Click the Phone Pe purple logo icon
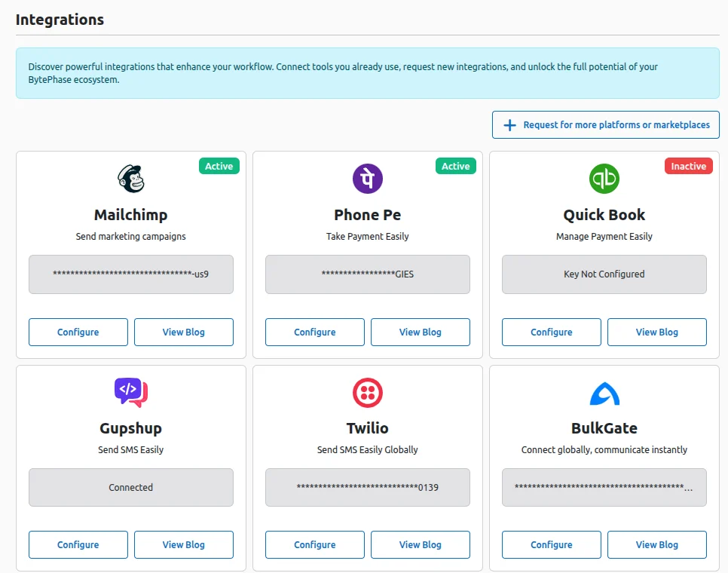The width and height of the screenshot is (728, 573). click(368, 179)
